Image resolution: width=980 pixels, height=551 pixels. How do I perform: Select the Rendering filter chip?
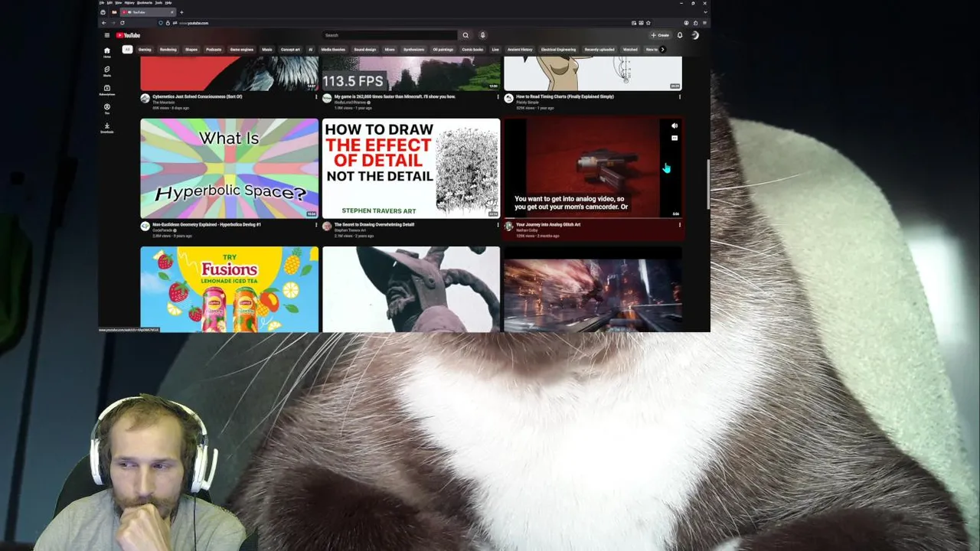(x=168, y=50)
